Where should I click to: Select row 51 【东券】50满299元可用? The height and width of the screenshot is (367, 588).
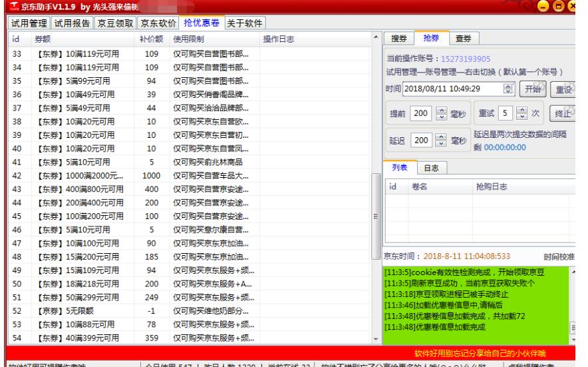click(x=190, y=297)
